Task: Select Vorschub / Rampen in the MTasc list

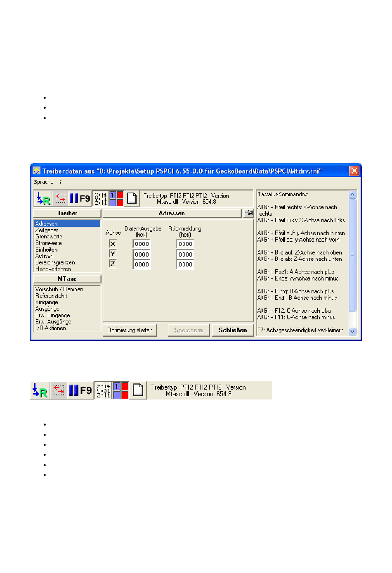Action: click(67, 289)
